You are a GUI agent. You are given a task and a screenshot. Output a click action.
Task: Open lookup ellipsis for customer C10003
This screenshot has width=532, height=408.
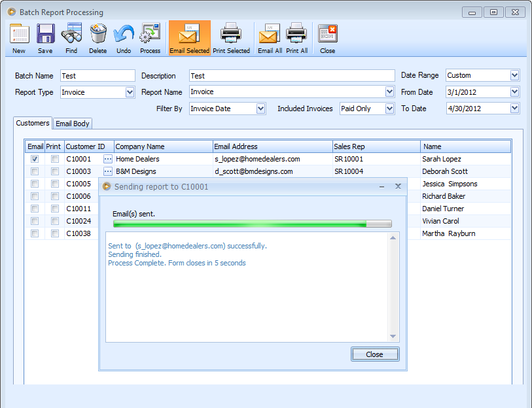(108, 171)
